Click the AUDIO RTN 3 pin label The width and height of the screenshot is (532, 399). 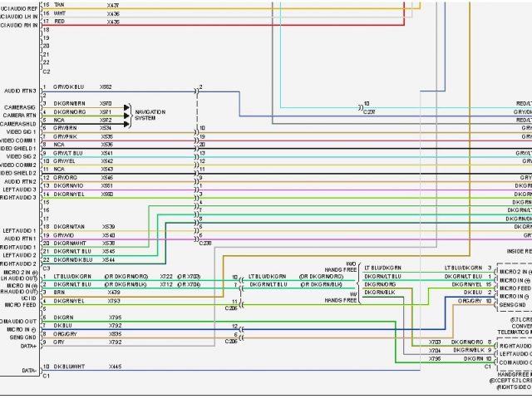19,91
